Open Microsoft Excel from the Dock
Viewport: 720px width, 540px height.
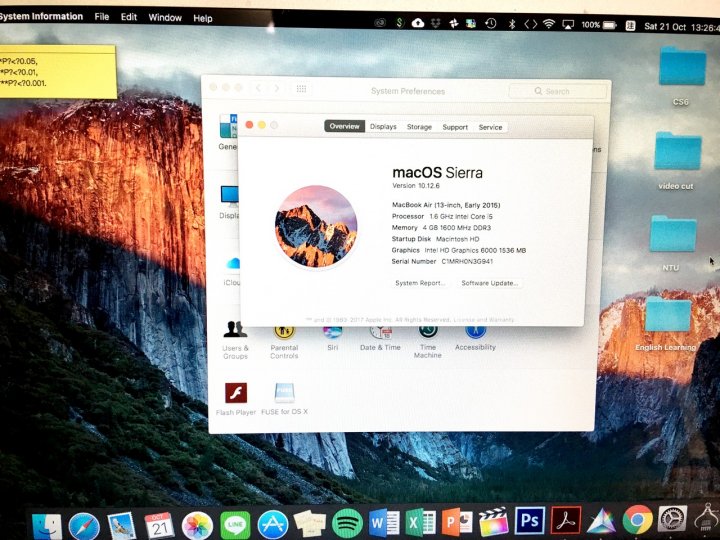[421, 522]
